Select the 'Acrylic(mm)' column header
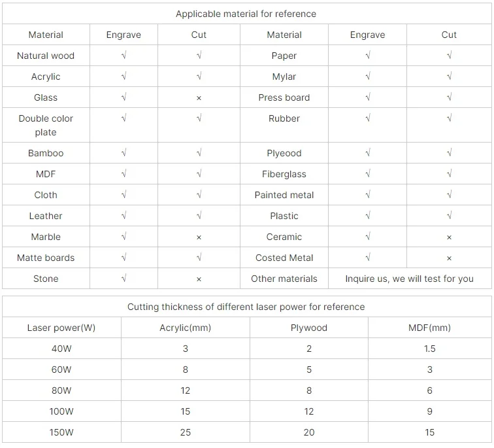 point(186,328)
